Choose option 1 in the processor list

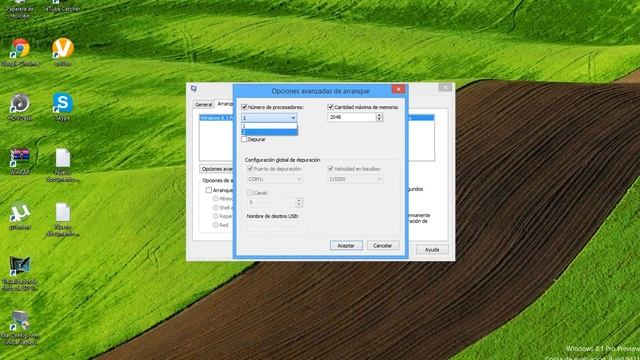click(x=269, y=126)
